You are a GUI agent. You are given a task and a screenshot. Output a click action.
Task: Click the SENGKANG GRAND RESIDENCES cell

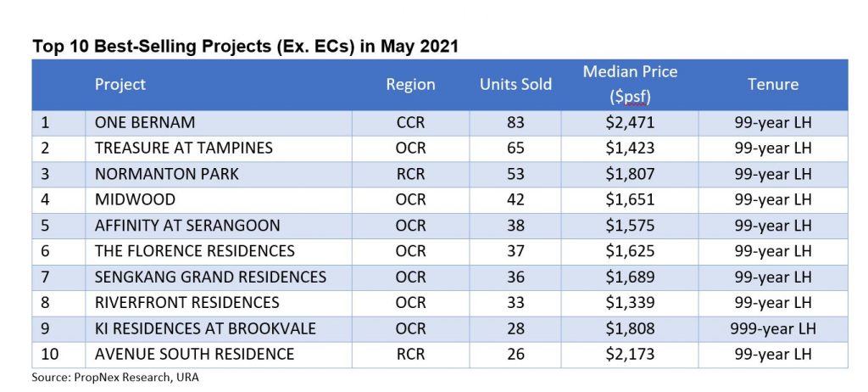(x=210, y=277)
